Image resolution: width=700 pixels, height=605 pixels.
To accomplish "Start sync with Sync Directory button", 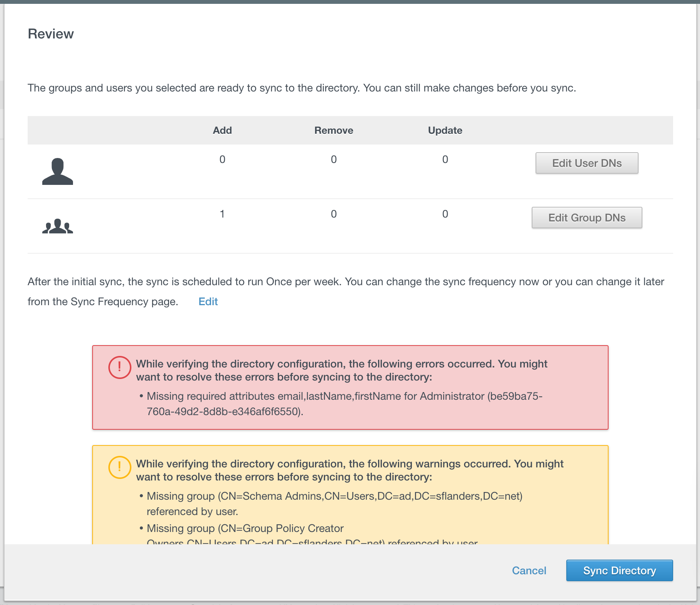I will point(619,570).
